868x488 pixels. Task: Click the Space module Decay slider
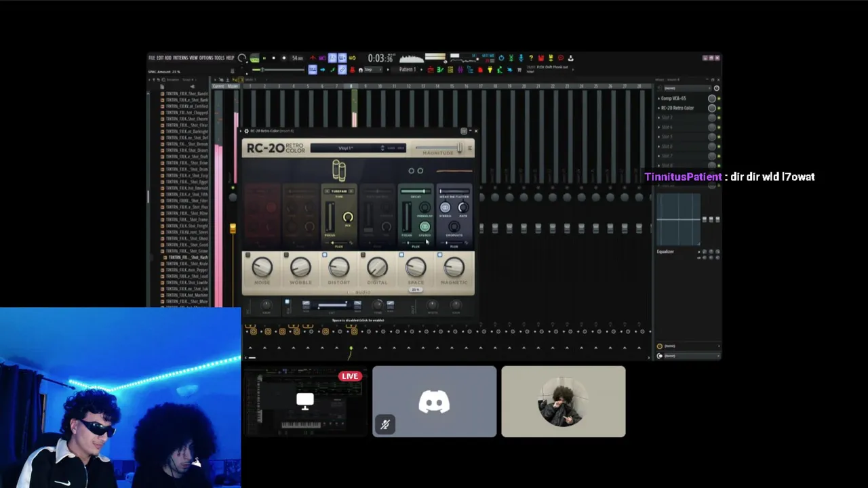[x=416, y=191]
